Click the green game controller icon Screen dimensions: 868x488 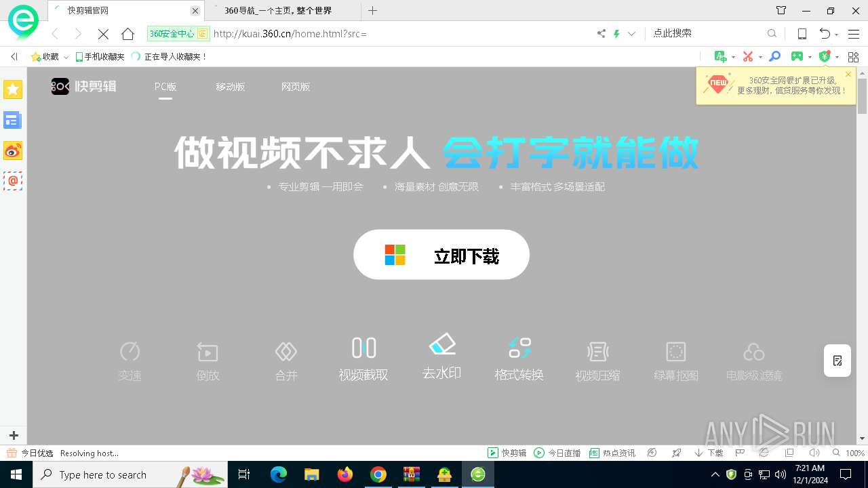tap(797, 56)
